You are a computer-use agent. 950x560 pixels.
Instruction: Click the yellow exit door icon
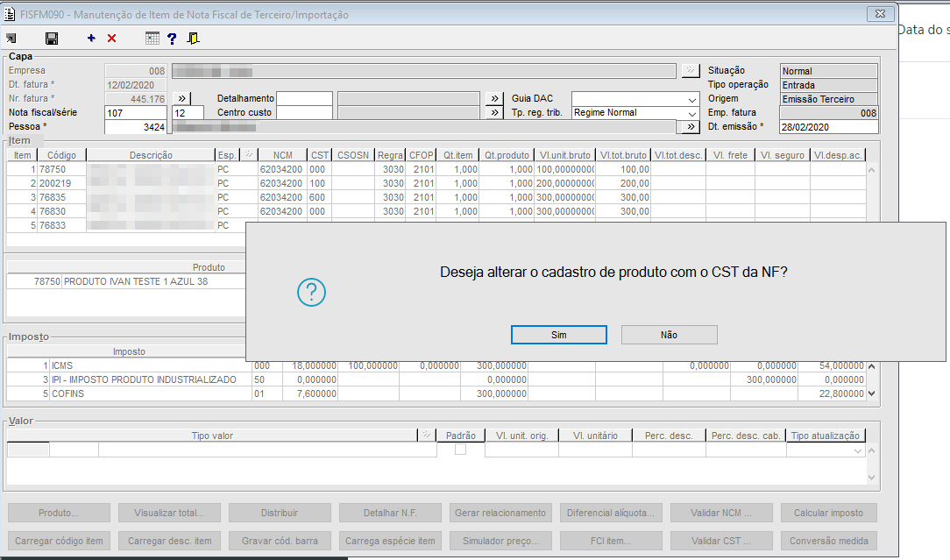(x=194, y=39)
